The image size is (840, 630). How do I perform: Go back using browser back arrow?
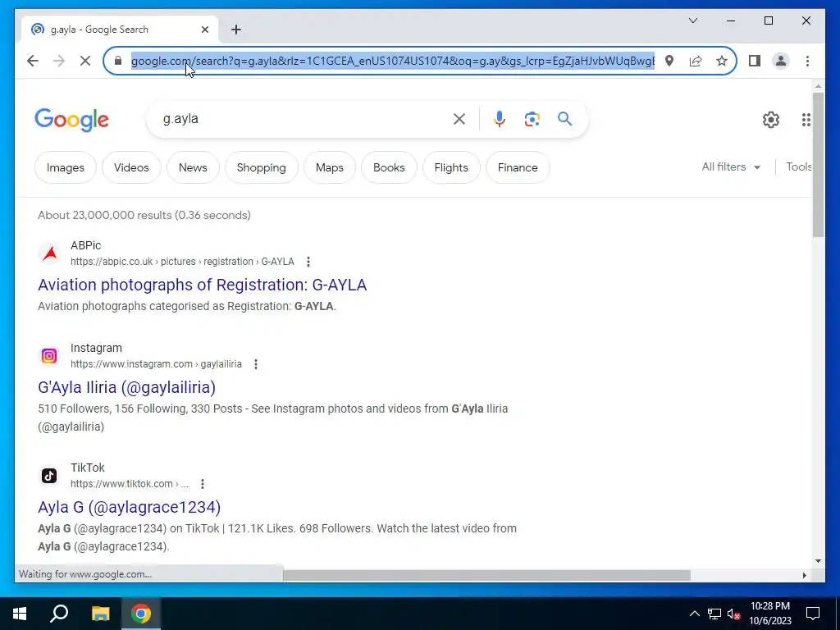tap(33, 61)
